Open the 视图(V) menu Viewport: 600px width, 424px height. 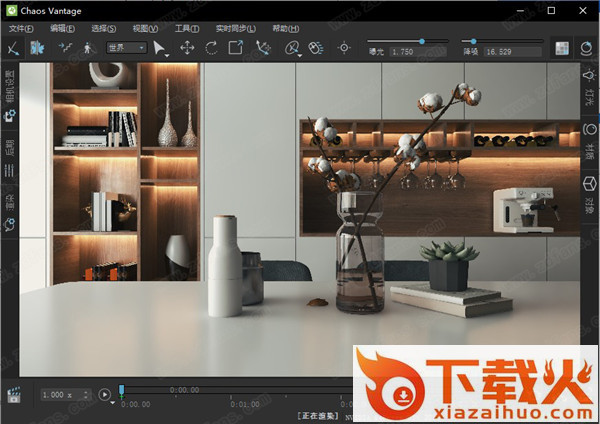(145, 29)
